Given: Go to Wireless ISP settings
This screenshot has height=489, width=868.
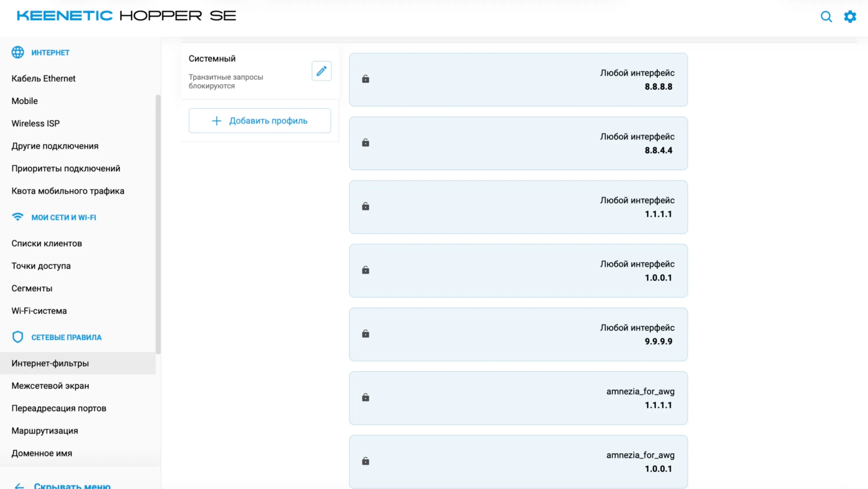Looking at the screenshot, I should click(x=35, y=123).
